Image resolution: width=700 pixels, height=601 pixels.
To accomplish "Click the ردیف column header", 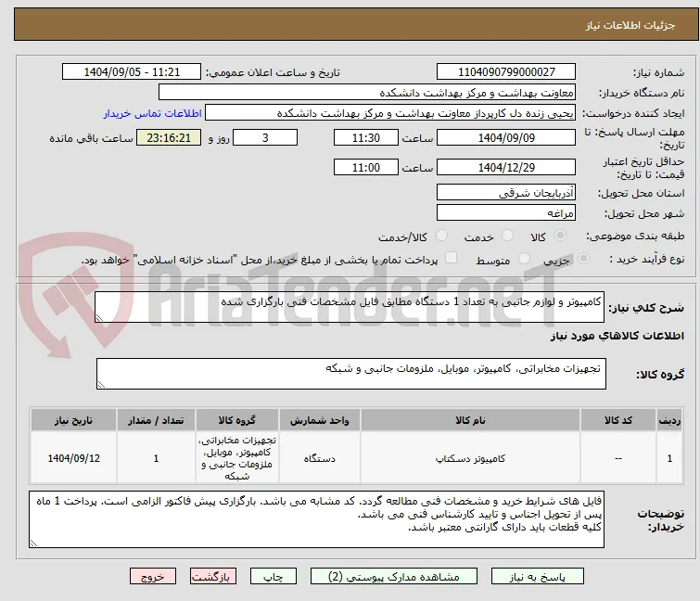I will click(669, 420).
